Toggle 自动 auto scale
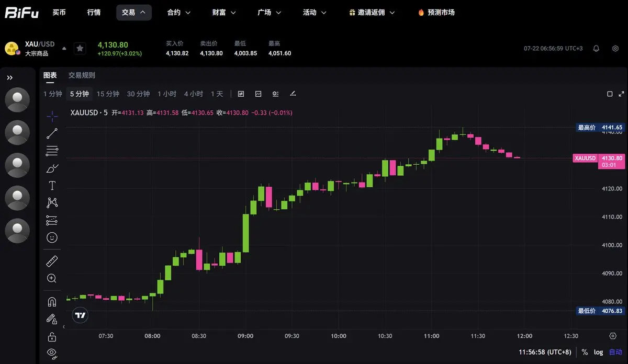Viewport: 628px width, 364px height. (615, 352)
